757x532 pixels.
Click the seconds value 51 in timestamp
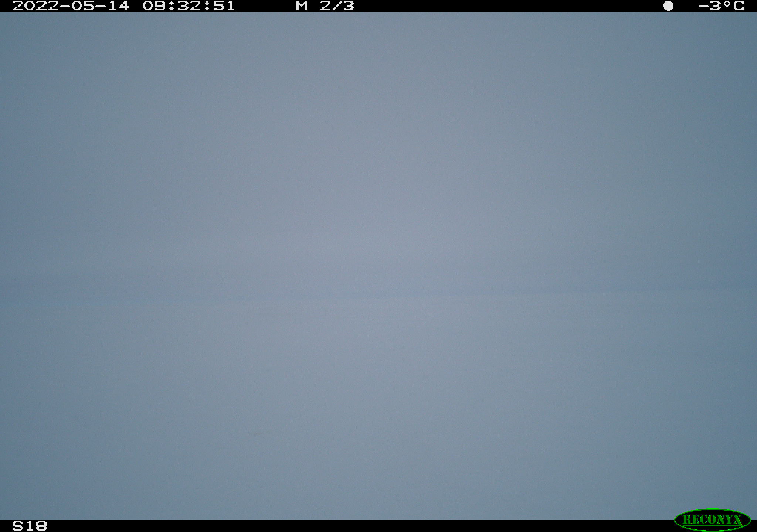224,6
